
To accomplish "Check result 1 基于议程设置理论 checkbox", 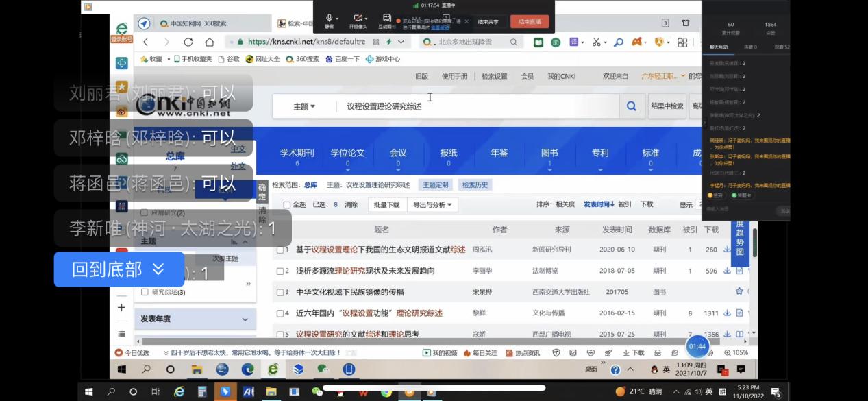I will click(280, 250).
